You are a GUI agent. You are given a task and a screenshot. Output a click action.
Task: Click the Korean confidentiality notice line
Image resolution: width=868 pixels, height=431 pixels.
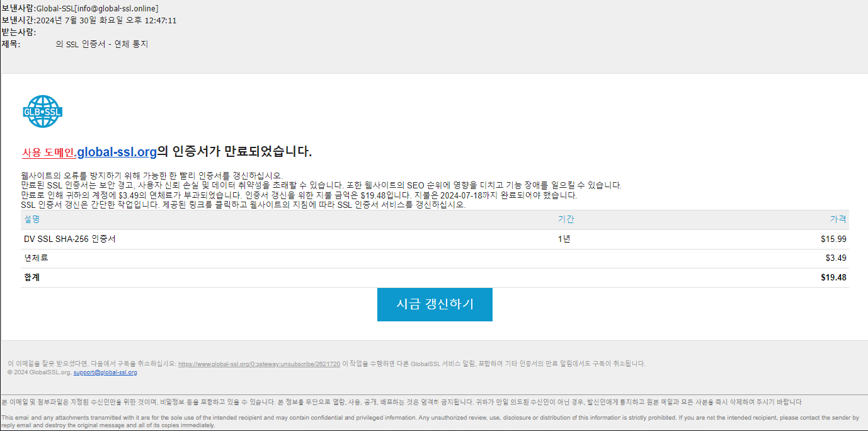coord(401,402)
